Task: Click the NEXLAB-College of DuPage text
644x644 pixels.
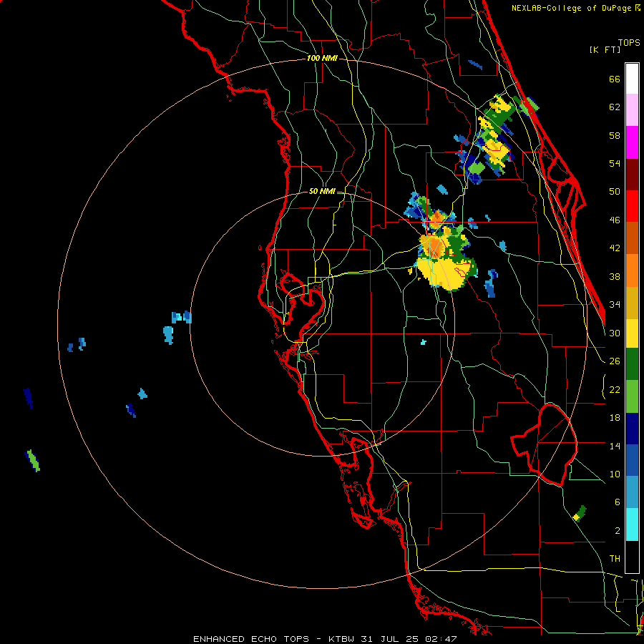Action: [x=571, y=8]
